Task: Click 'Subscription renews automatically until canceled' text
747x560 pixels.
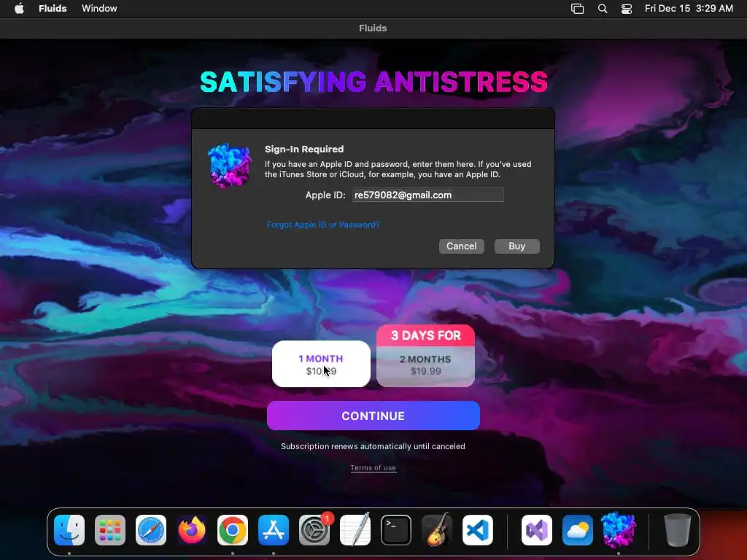Action: click(373, 446)
